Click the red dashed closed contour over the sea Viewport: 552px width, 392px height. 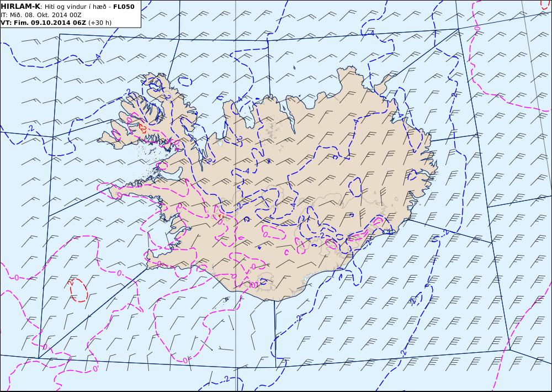79,290
